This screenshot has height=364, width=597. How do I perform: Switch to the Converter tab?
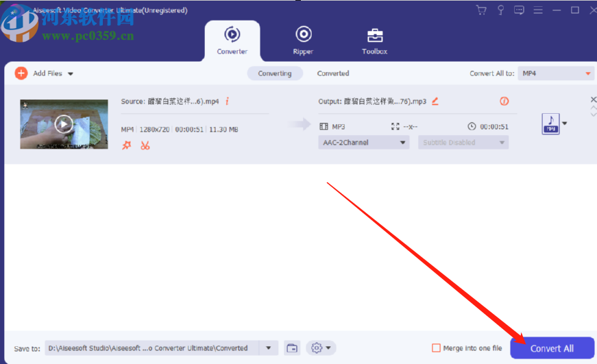(x=232, y=40)
